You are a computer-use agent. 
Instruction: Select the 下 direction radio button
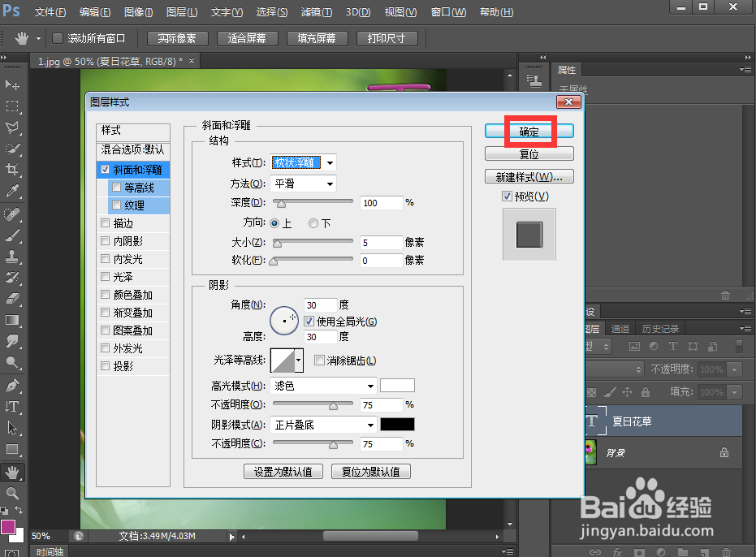(x=313, y=223)
